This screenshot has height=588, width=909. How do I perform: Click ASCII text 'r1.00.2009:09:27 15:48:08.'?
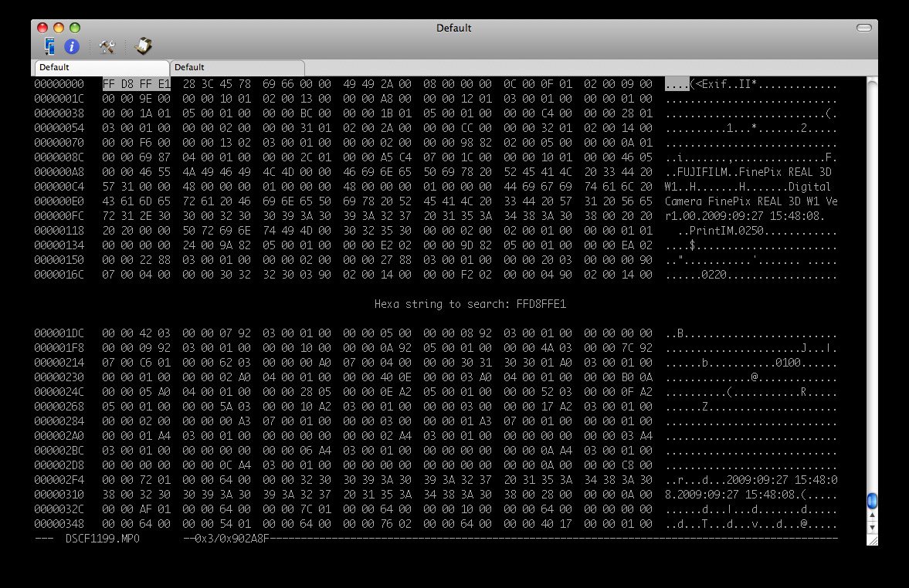(x=745, y=217)
